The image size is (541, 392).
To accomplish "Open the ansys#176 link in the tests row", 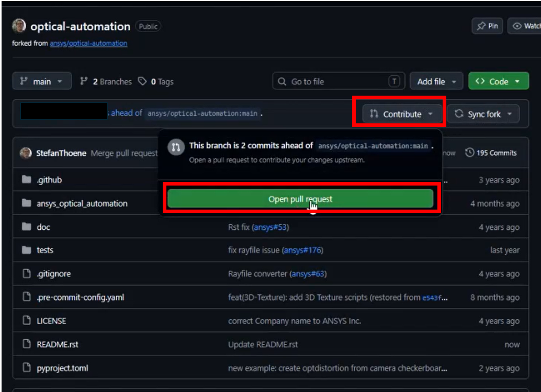I will point(302,250).
